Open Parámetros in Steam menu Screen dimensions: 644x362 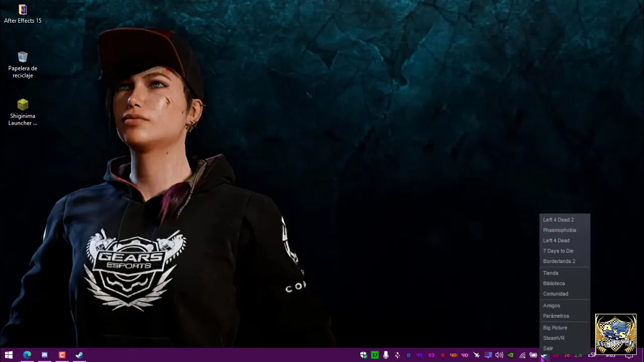point(564,316)
